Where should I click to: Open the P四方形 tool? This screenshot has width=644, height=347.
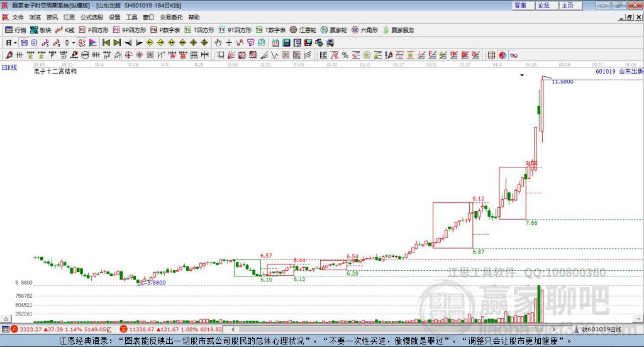pos(94,30)
